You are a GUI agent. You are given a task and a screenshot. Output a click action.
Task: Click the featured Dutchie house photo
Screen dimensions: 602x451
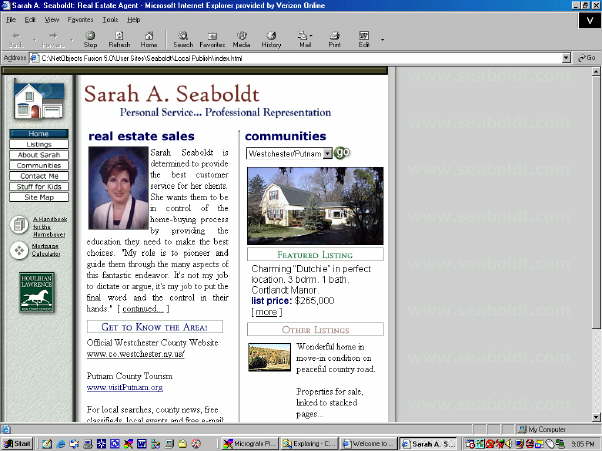[315, 206]
